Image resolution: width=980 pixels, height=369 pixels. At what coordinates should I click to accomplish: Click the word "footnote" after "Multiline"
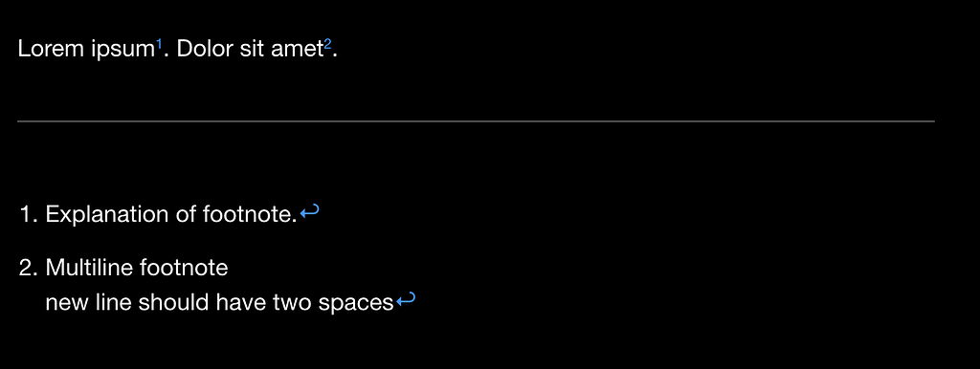tap(184, 269)
